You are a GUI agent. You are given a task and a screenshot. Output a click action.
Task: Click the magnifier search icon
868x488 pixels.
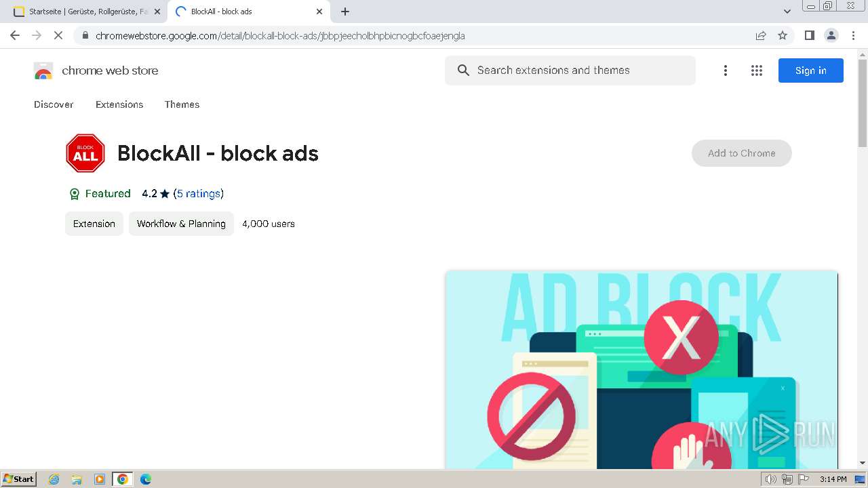463,70
